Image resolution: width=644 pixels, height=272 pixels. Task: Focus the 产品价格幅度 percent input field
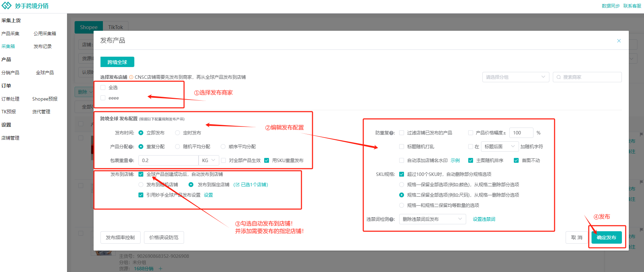(521, 133)
